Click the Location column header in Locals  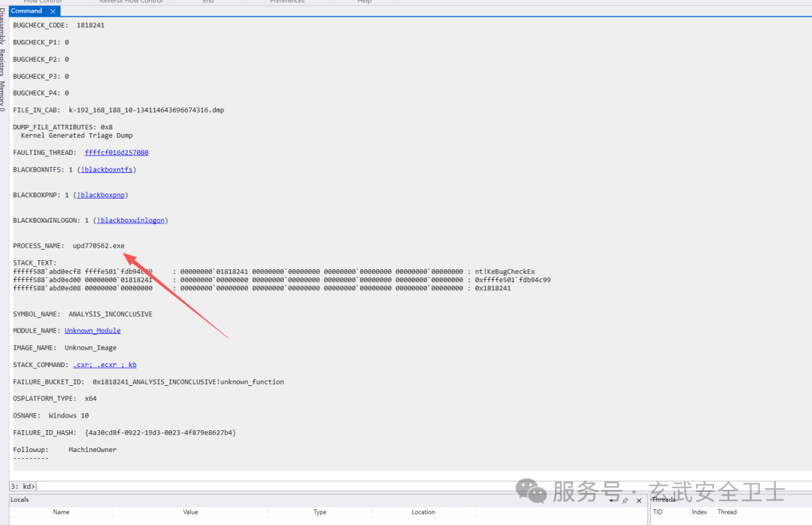(x=423, y=512)
